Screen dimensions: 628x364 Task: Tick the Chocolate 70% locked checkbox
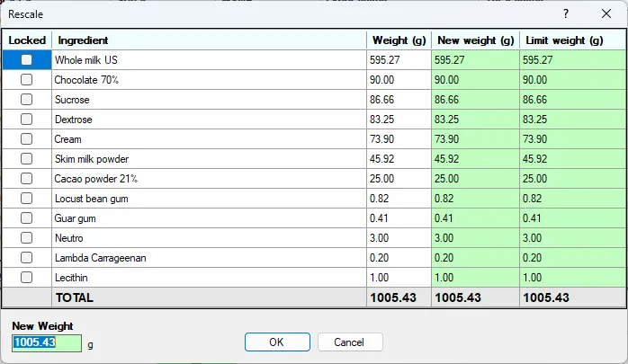coord(26,80)
